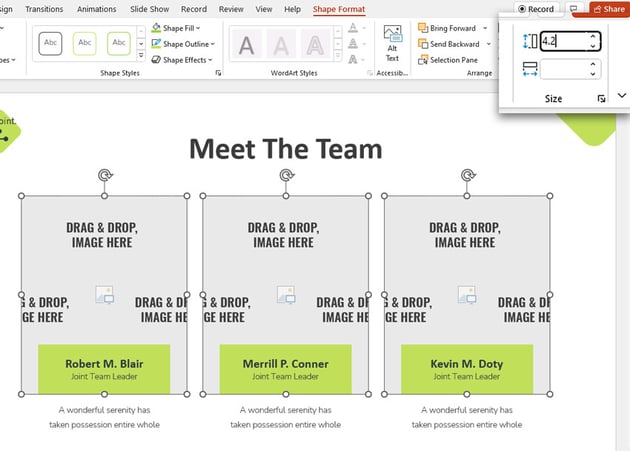This screenshot has height=451, width=630.
Task: Click the Record button
Action: [x=536, y=9]
